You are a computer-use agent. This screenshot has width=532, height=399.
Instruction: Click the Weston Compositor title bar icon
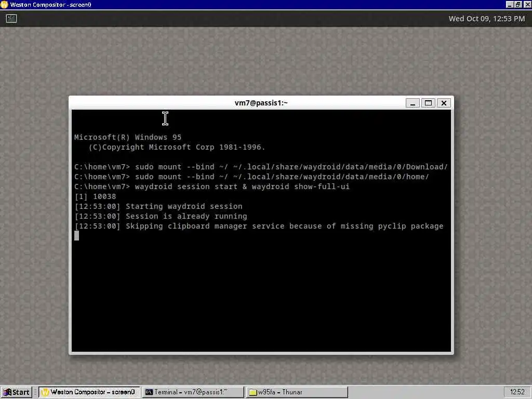pos(4,5)
